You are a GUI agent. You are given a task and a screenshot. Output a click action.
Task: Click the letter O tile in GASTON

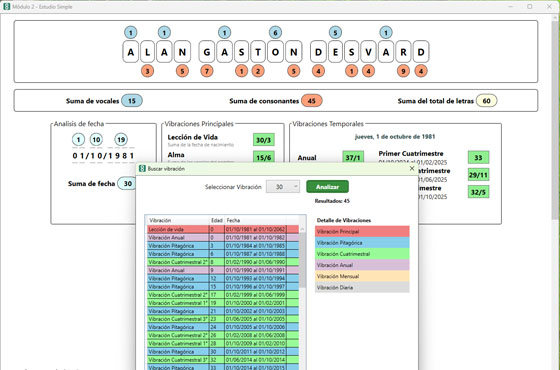click(x=275, y=52)
